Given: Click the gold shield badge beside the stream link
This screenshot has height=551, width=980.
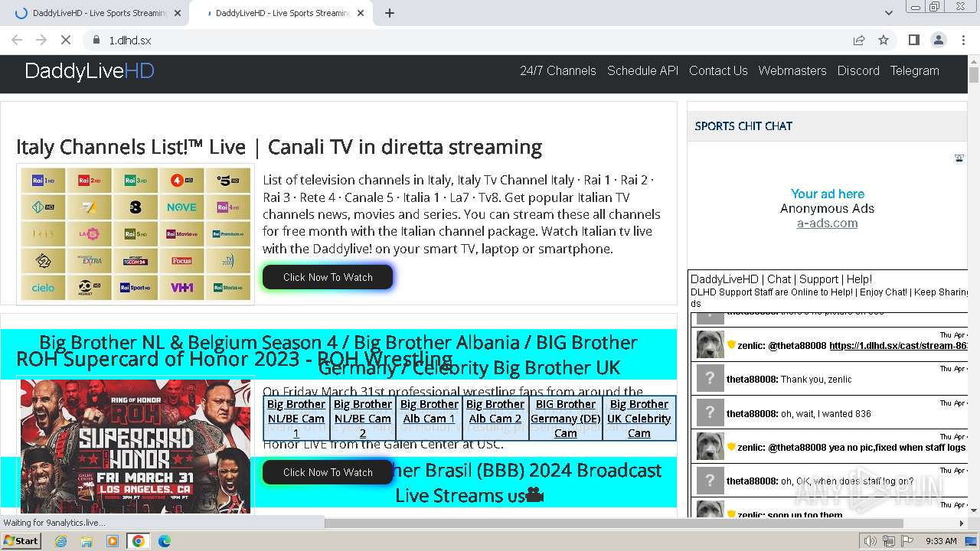Looking at the screenshot, I should coord(731,345).
